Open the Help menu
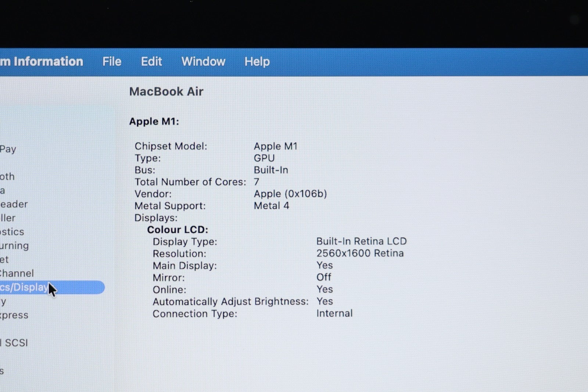The height and width of the screenshot is (392, 588). 257,61
